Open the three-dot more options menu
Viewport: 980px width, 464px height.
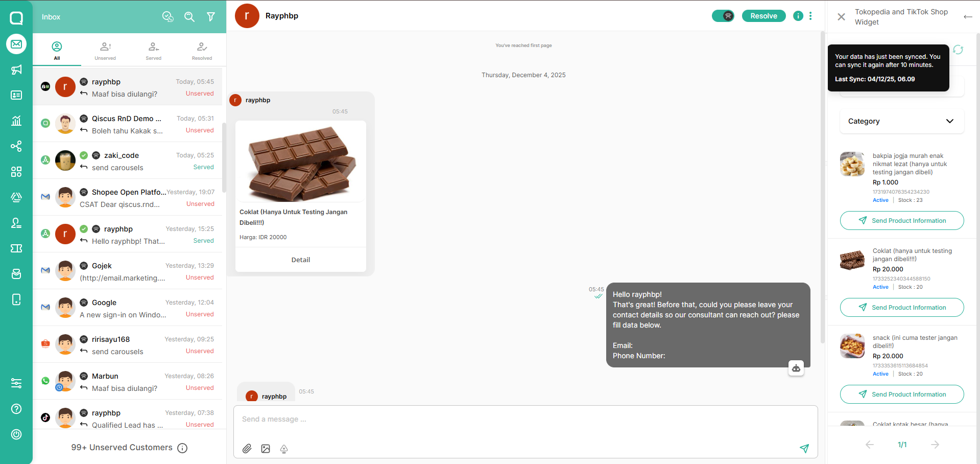coord(810,16)
